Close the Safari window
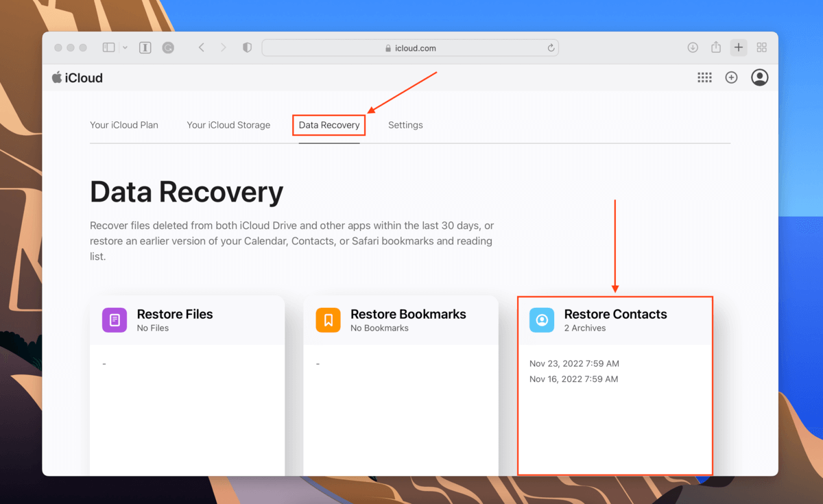This screenshot has width=823, height=504. [58, 48]
